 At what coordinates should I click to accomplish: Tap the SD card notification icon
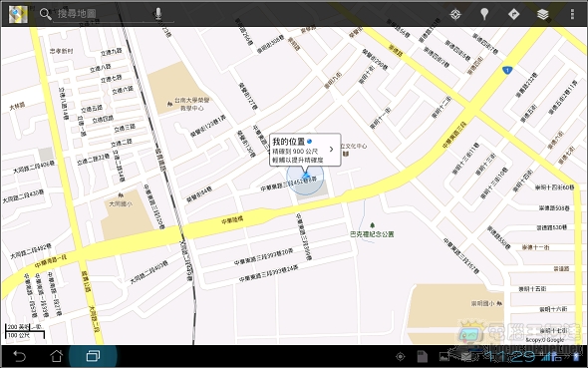tap(423, 356)
